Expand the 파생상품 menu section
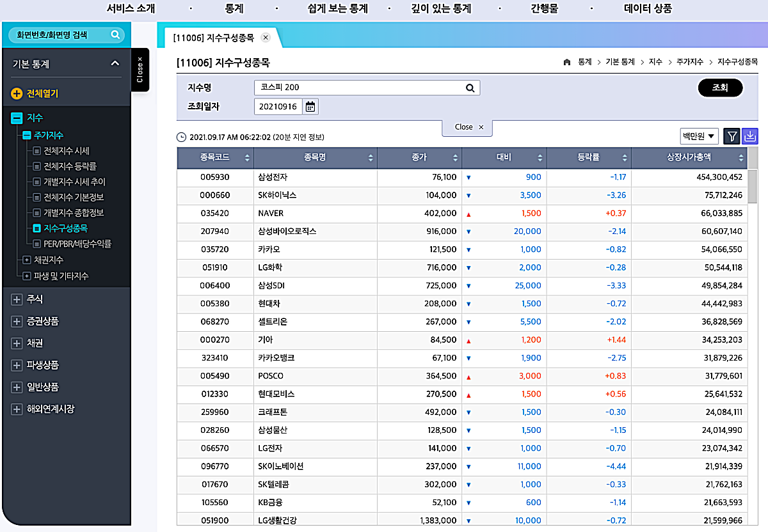The height and width of the screenshot is (532, 768). [x=17, y=365]
